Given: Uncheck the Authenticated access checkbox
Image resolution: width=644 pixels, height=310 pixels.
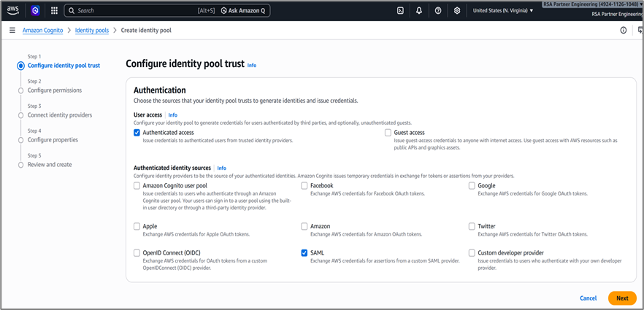Looking at the screenshot, I should (x=137, y=133).
